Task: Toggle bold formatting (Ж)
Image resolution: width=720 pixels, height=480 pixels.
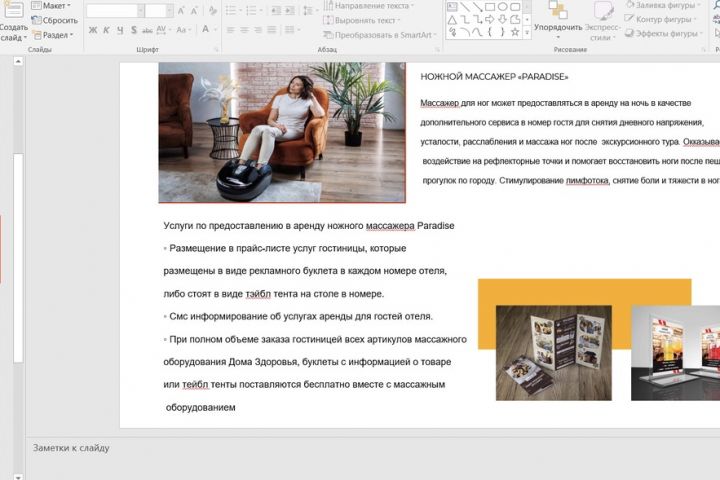Action: click(93, 30)
